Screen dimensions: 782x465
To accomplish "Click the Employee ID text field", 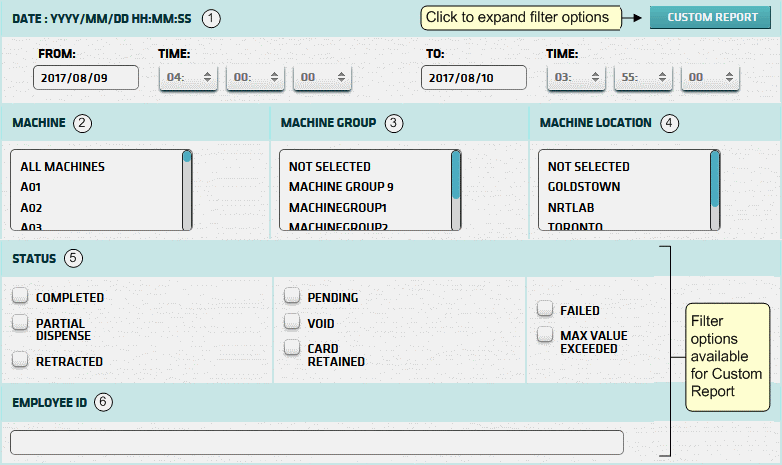I will 316,442.
